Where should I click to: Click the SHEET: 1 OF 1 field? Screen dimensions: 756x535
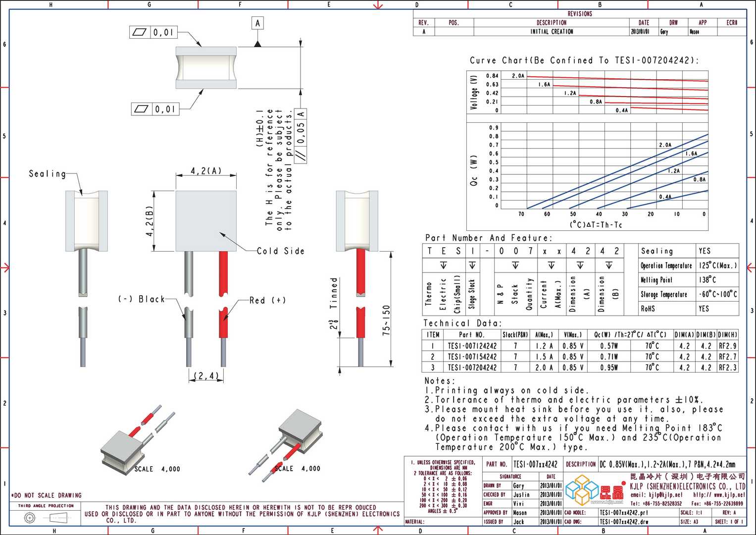point(729,522)
